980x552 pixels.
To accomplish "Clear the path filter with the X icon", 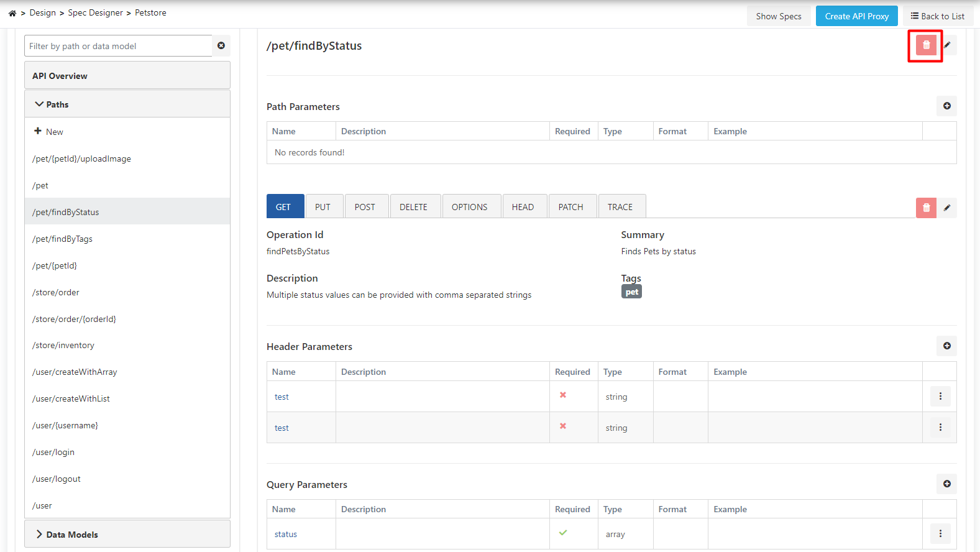I will pos(221,46).
